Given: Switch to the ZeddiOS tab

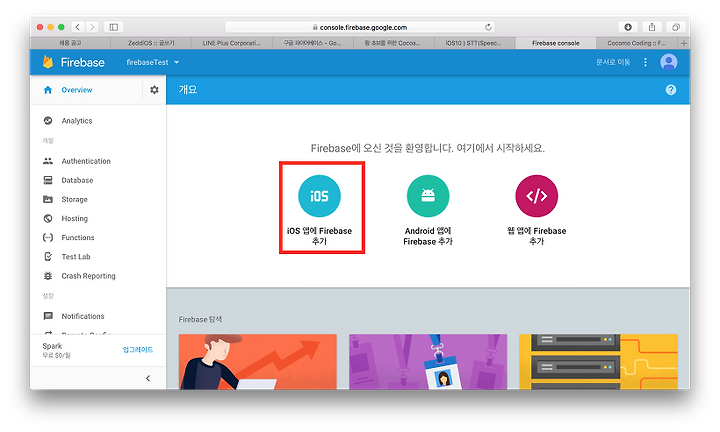Looking at the screenshot, I should [151, 43].
